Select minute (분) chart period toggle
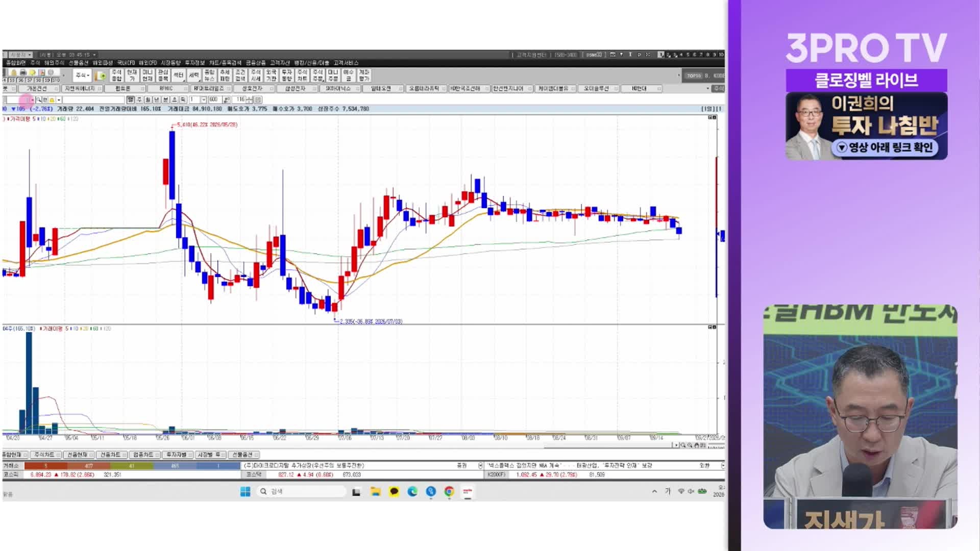 tap(165, 99)
